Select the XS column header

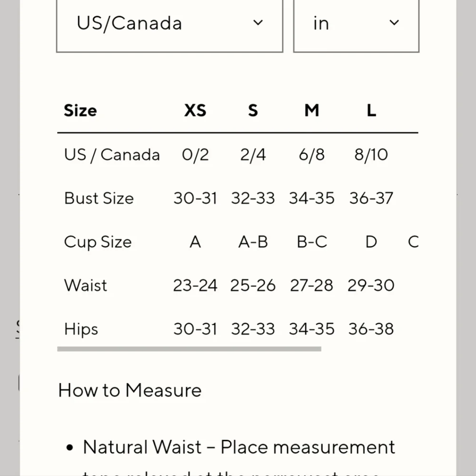click(195, 110)
